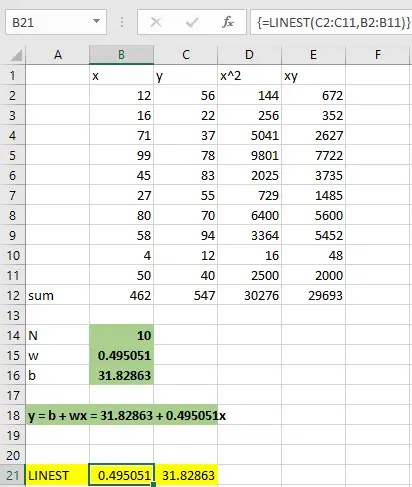Select cell with value 5041
Screen dimensions: 412x487
tap(249, 135)
